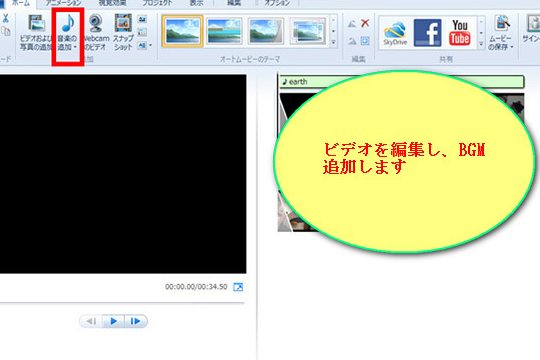Image resolution: width=540 pixels, height=360 pixels.
Task: Add a caption with the middle small icon
Action: pyautogui.click(x=142, y=32)
